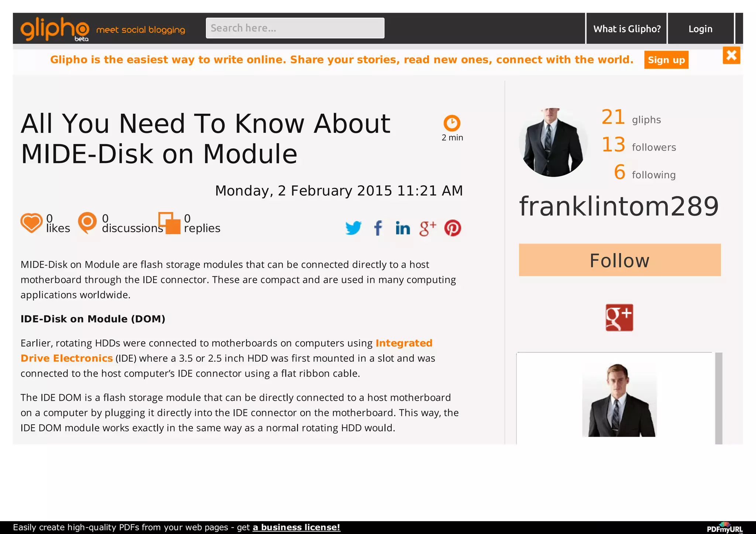Viewport: 756px width, 534px height.
Task: Share post on Facebook
Action: pyautogui.click(x=378, y=228)
